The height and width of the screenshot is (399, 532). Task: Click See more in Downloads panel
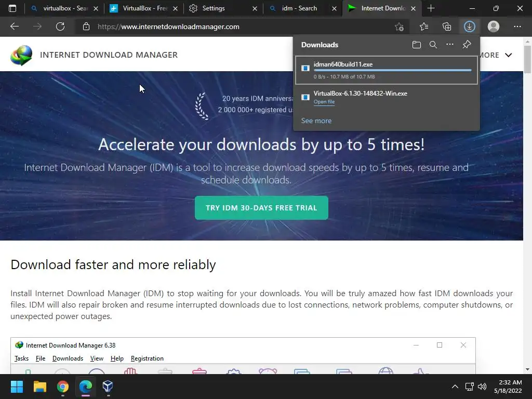(x=316, y=121)
